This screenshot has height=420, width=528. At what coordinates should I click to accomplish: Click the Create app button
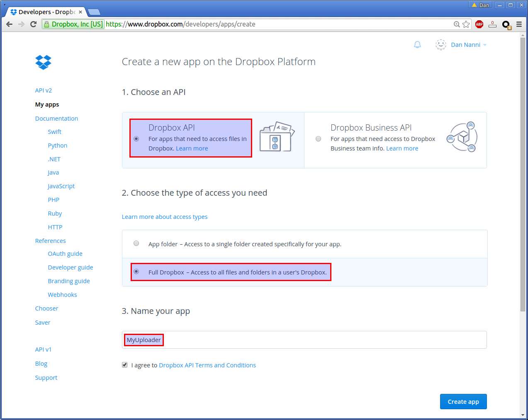[463, 401]
